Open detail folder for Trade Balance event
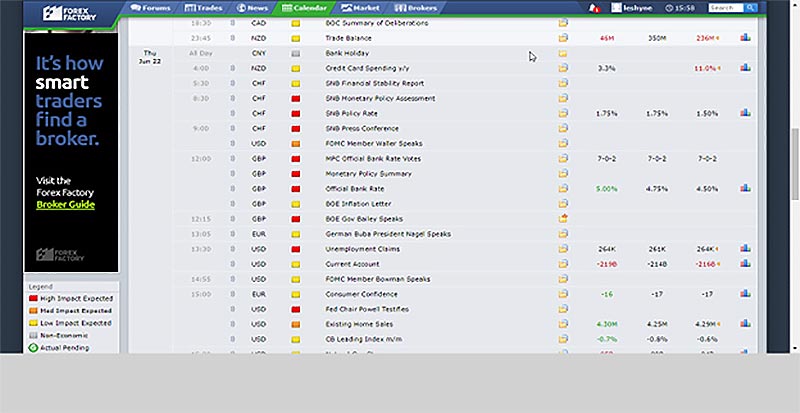This screenshot has height=413, width=800. (x=563, y=37)
